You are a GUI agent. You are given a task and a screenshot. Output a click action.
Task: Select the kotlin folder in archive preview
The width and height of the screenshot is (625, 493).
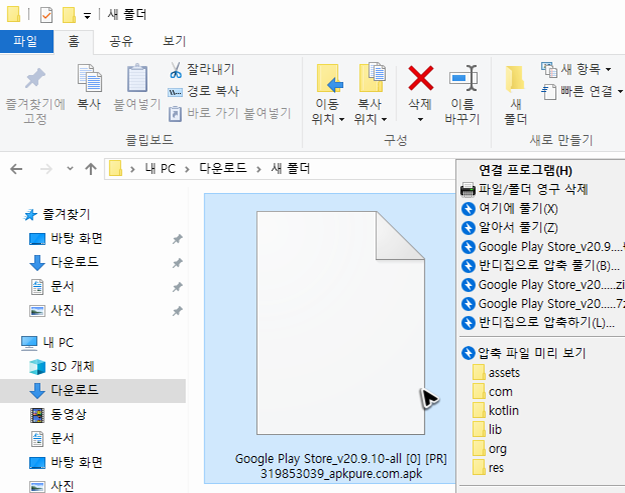[x=496, y=411]
